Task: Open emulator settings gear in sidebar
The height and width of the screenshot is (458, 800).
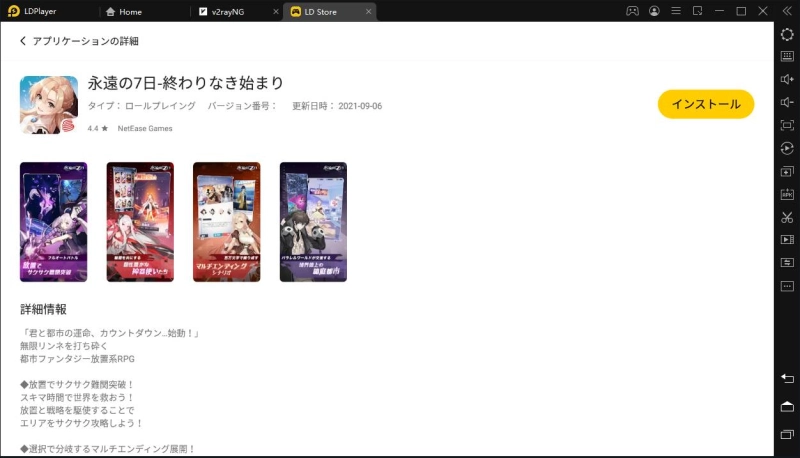Action: pos(787,34)
